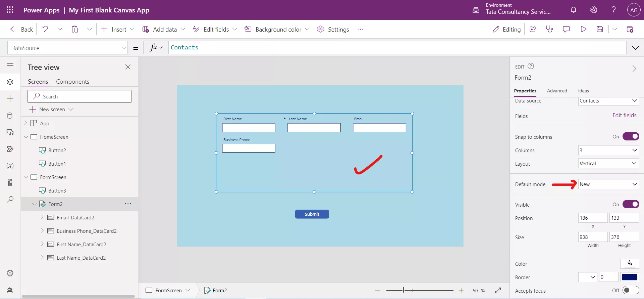Toggle Snap to columns switch

pyautogui.click(x=631, y=136)
